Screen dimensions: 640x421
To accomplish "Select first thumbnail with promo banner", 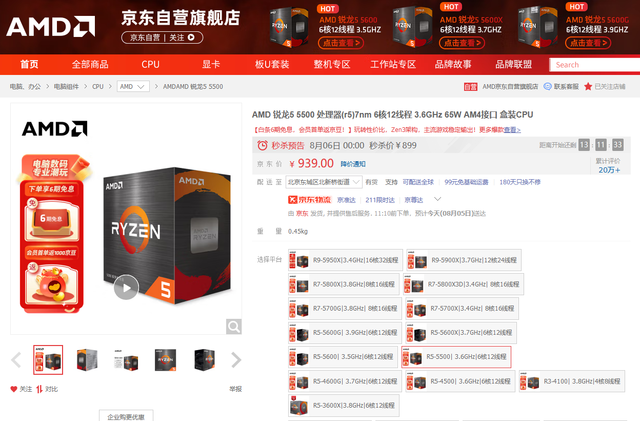I will (x=48, y=360).
